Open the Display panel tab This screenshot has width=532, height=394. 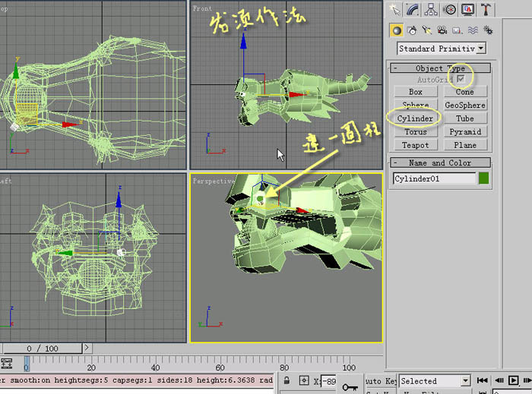tap(467, 9)
